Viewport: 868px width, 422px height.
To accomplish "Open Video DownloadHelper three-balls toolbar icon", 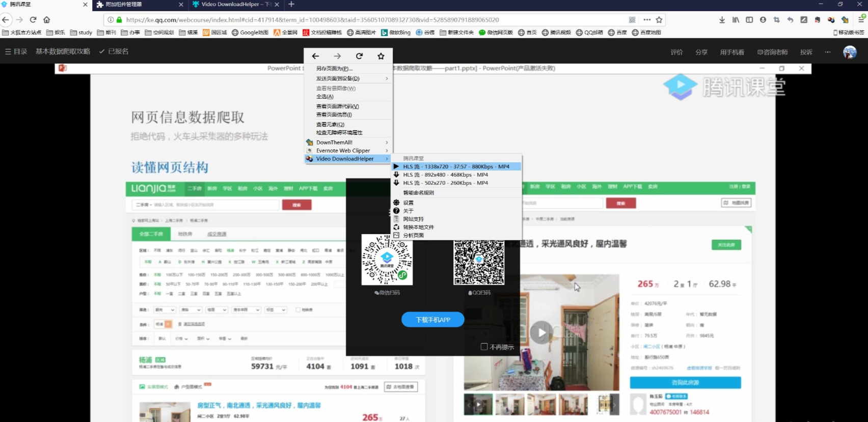I will [831, 20].
